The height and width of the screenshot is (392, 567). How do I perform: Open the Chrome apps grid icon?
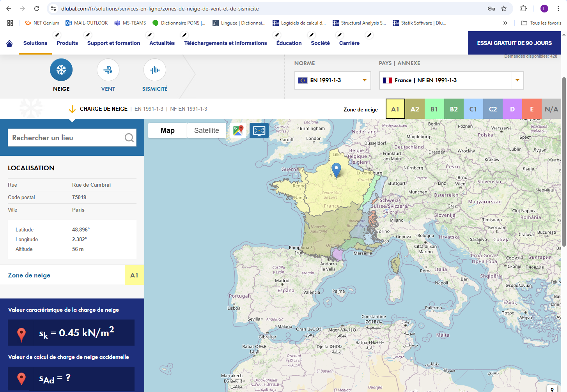coord(10,23)
